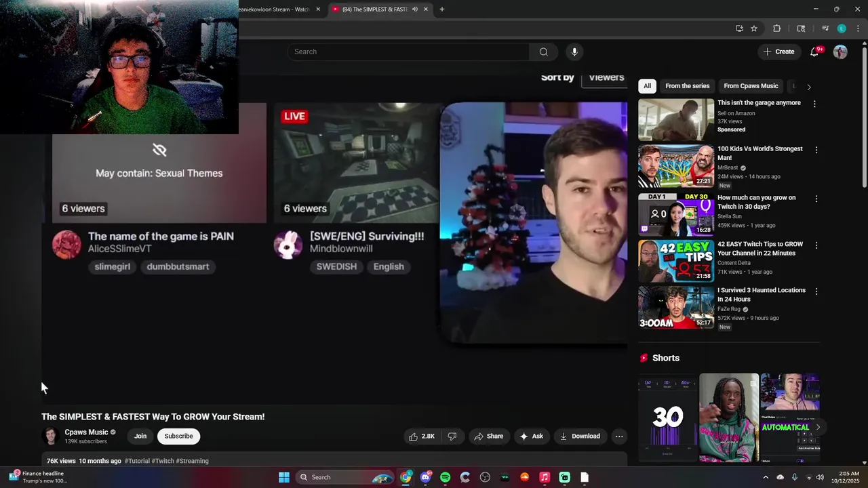
Task: Open Apple Music from the taskbar
Action: click(545, 477)
